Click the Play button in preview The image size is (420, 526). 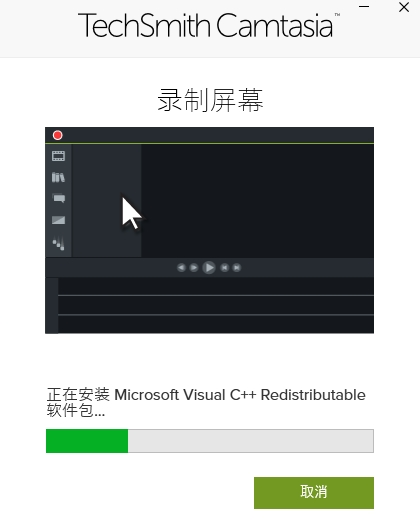coord(209,268)
